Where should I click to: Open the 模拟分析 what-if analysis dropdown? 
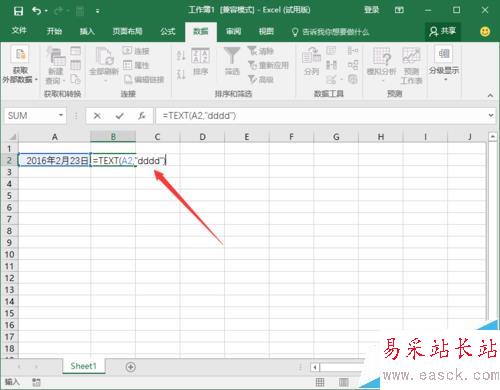pyautogui.click(x=382, y=65)
